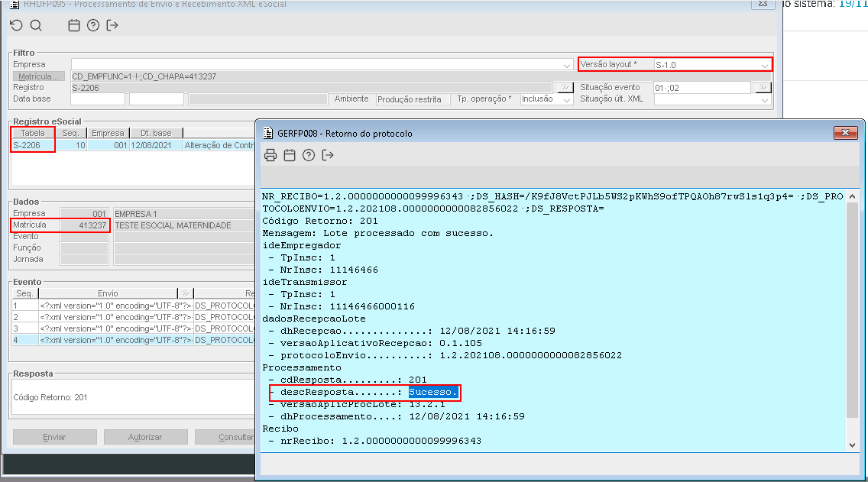Screen dimensions: 868x482
Task: Close the Retorno do protocolo window
Action: 845,133
